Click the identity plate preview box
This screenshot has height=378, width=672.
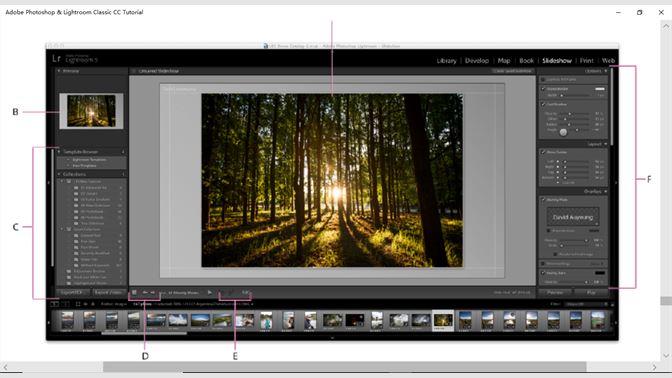573,217
